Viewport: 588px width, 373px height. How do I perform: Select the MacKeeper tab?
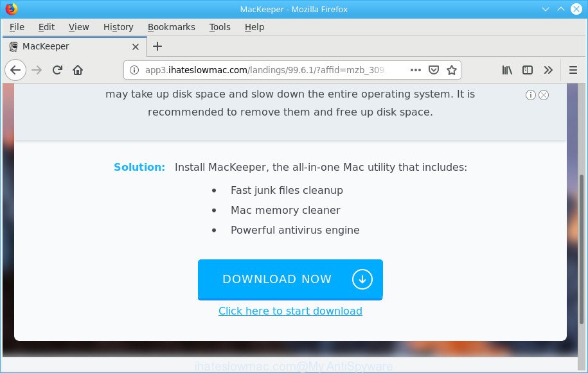(x=75, y=46)
